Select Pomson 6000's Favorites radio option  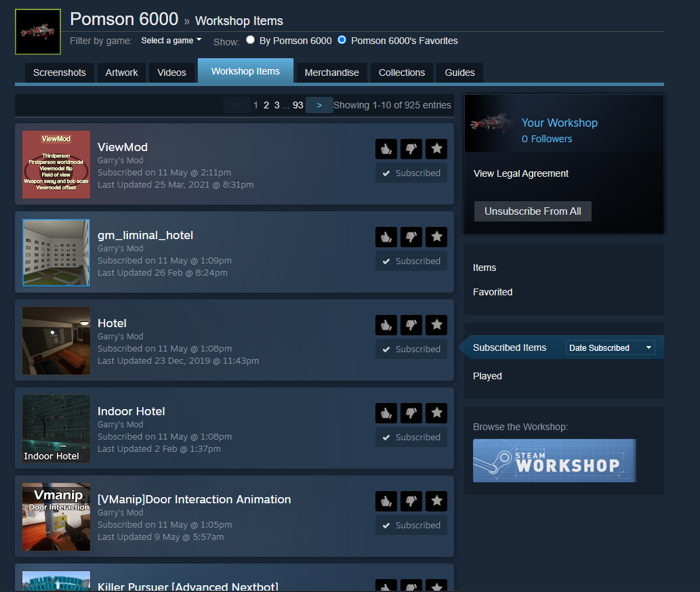click(x=342, y=40)
